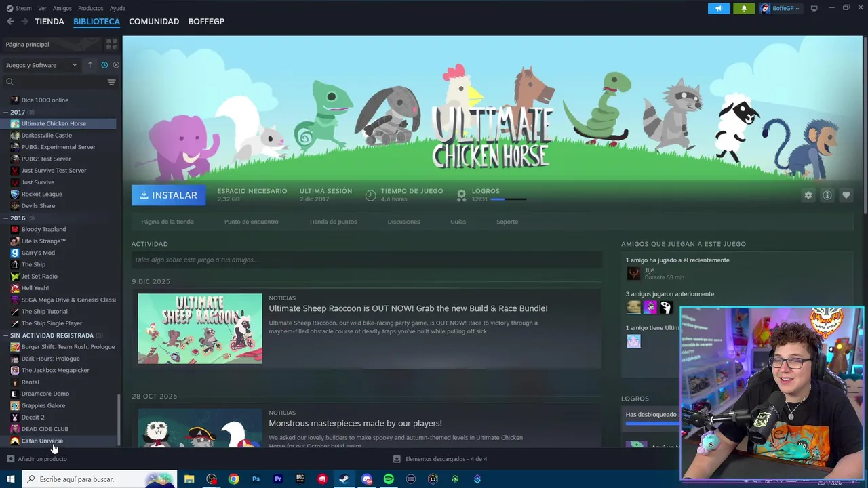Click the achievements gear icon next to LOGROS

pos(461,195)
